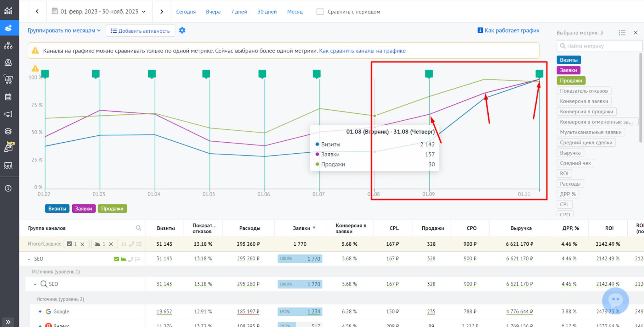
Task: Click the search magnifier in Группа каналов header
Action: (x=138, y=228)
